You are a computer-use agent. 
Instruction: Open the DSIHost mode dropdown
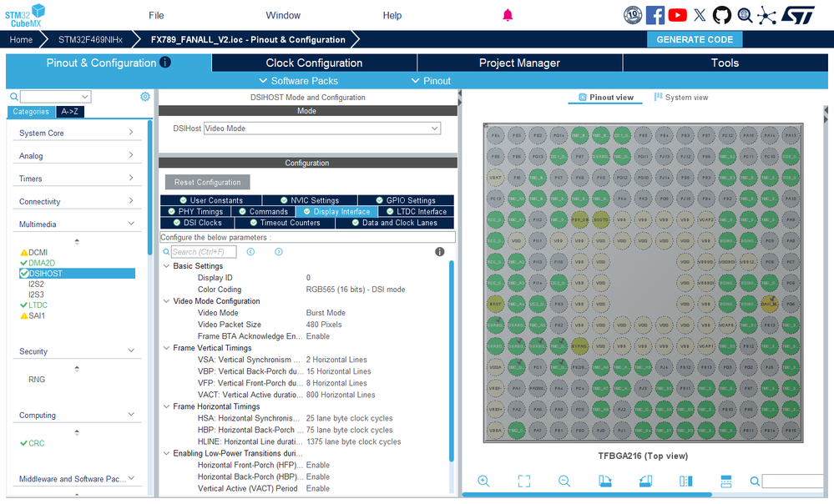pos(321,129)
